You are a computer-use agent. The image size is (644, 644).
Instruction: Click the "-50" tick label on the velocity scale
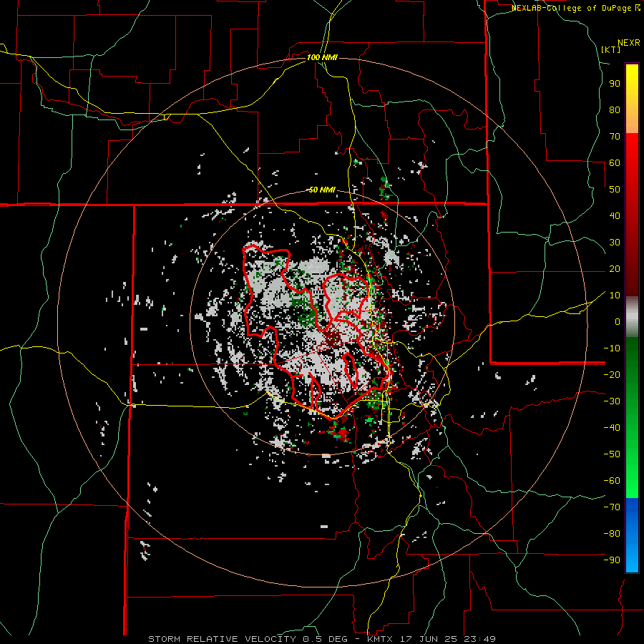click(x=612, y=454)
